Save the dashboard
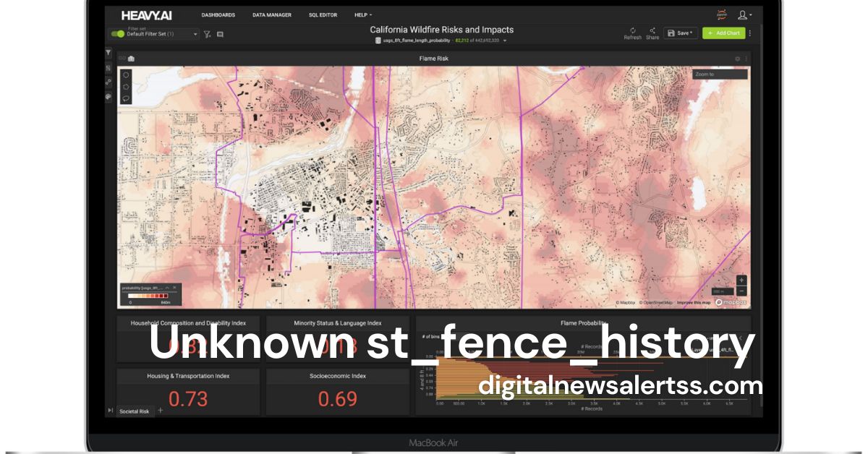 click(681, 33)
